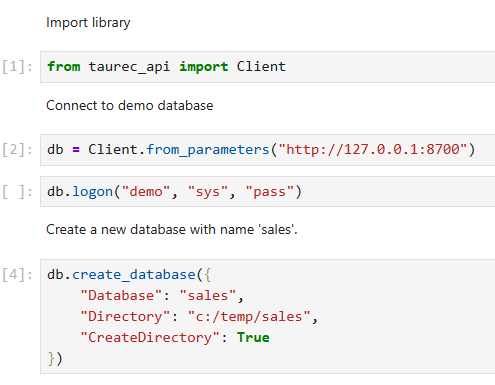The image size is (495, 385).
Task: Click the [2]: execution prompt
Action: (17, 150)
